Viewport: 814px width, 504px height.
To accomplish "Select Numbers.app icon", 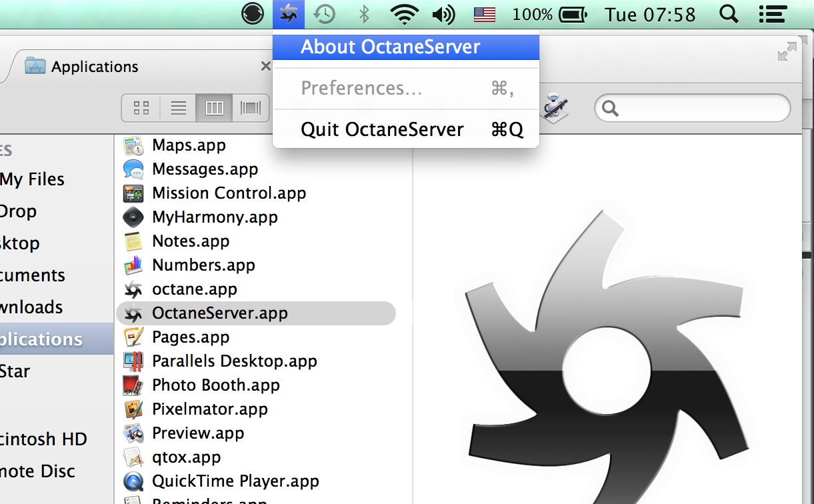I will pos(133,265).
